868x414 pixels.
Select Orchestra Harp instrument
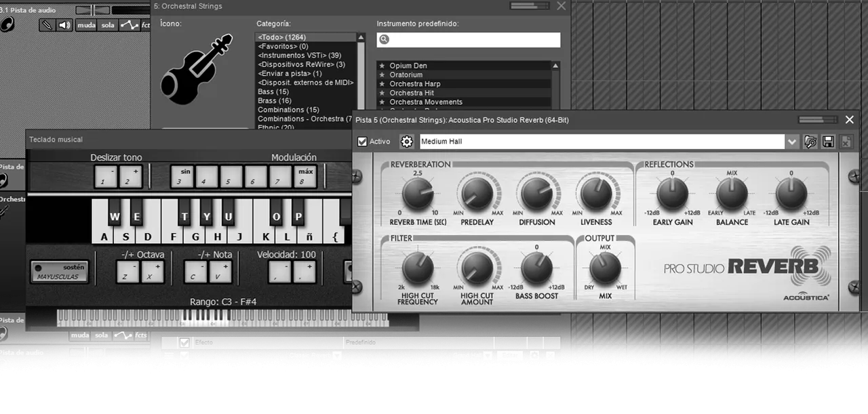click(x=465, y=84)
